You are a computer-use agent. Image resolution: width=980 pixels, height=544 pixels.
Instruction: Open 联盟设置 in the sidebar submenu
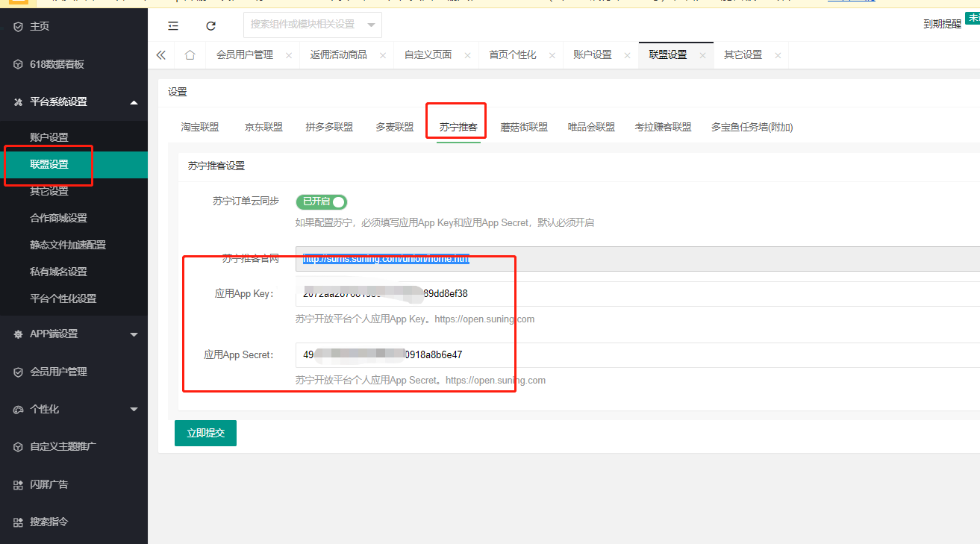click(x=74, y=165)
